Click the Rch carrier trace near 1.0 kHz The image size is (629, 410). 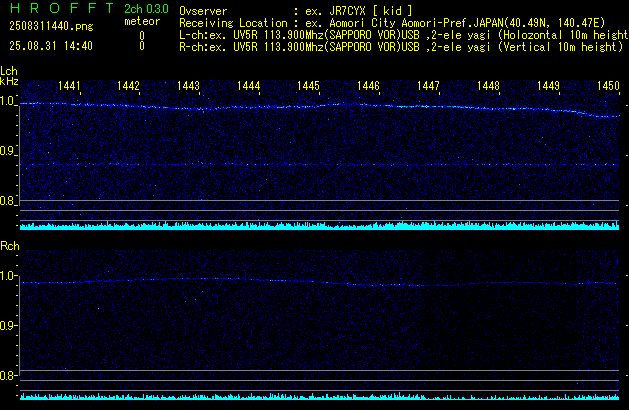(x=319, y=282)
